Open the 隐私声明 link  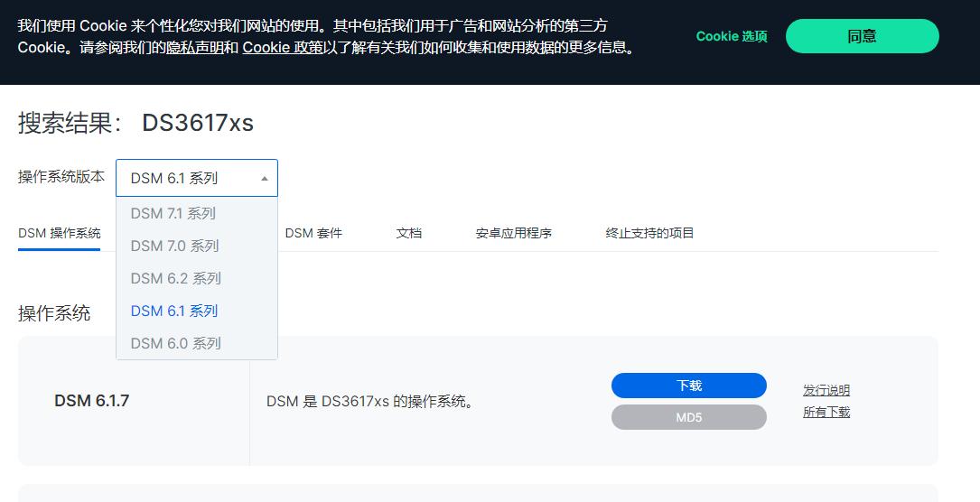tap(194, 48)
